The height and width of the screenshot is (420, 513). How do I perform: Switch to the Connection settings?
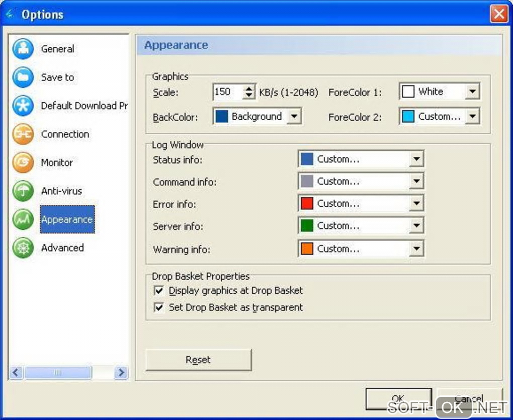coord(65,134)
